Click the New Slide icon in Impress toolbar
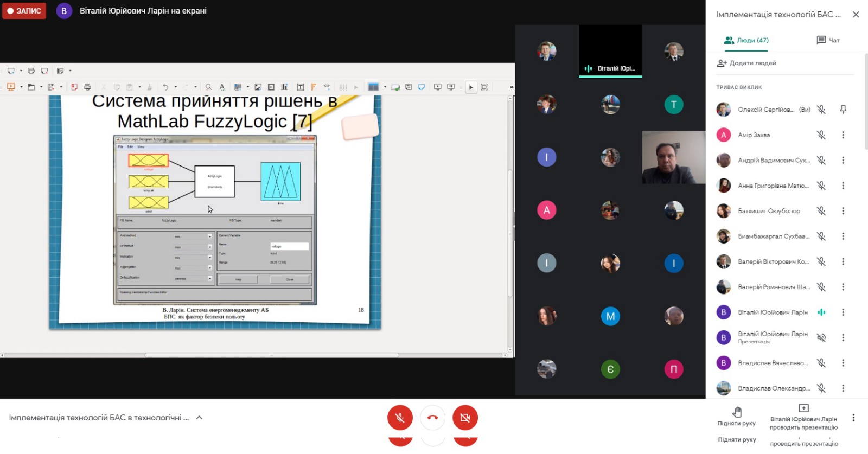This screenshot has width=868, height=454. pyautogui.click(x=11, y=71)
